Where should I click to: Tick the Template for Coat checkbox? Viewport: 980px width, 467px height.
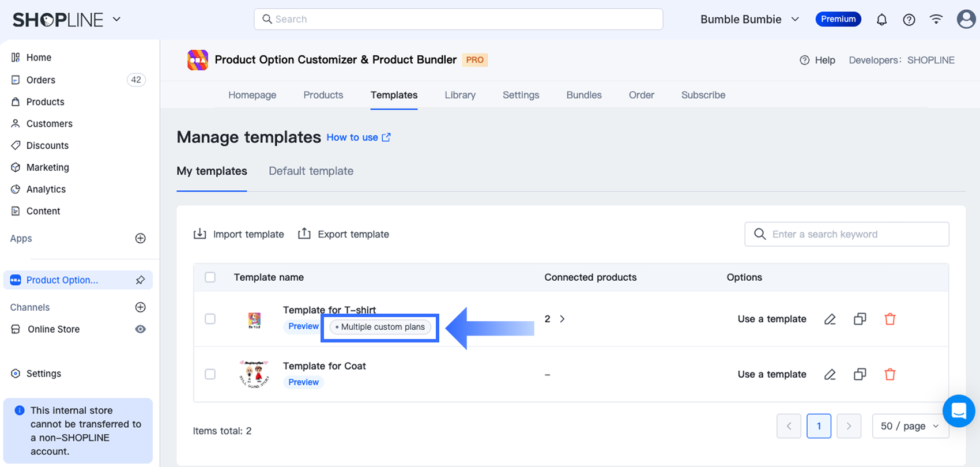[210, 374]
